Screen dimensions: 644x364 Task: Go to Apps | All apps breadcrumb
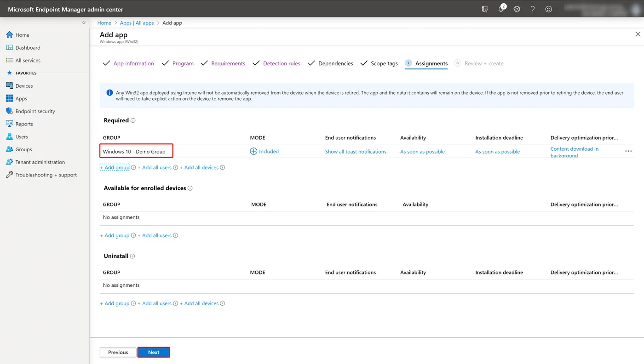(x=137, y=23)
